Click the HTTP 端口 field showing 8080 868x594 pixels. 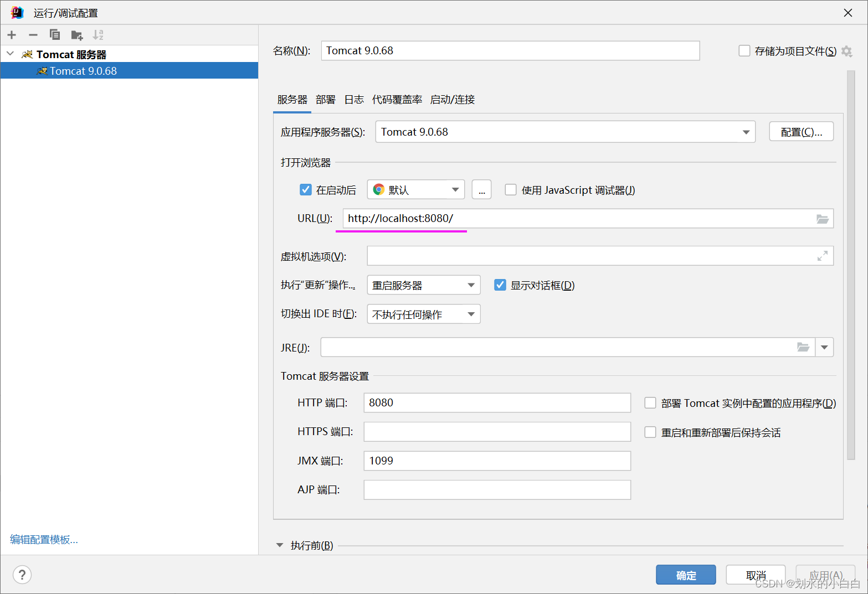point(497,402)
